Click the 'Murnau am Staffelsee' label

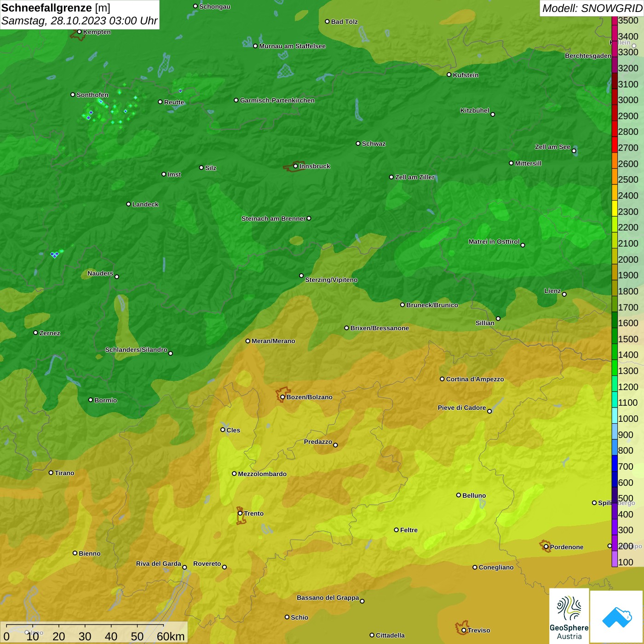click(292, 46)
